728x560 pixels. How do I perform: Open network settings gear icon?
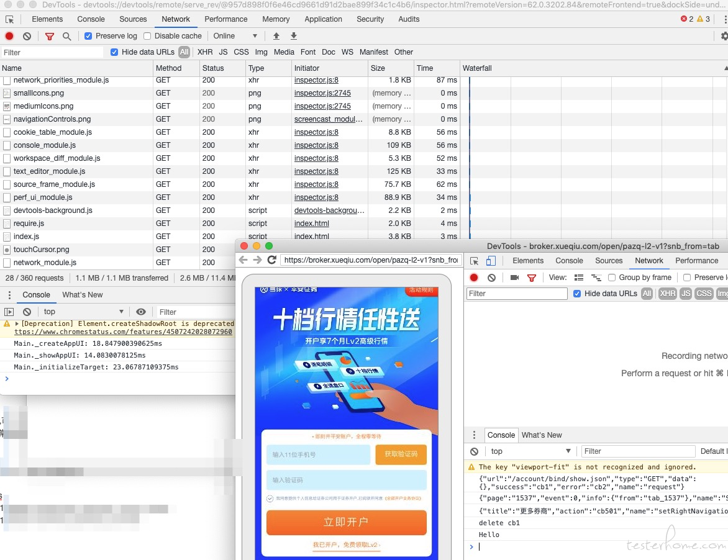point(724,36)
